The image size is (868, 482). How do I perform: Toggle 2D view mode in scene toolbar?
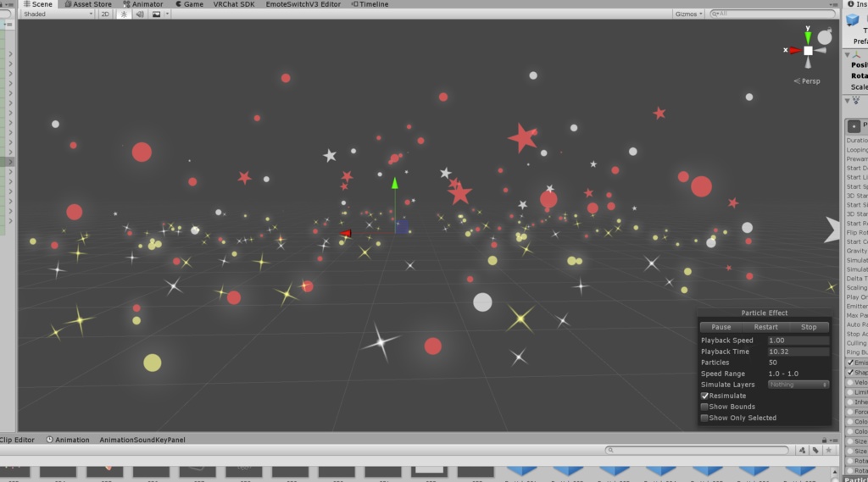(x=104, y=14)
